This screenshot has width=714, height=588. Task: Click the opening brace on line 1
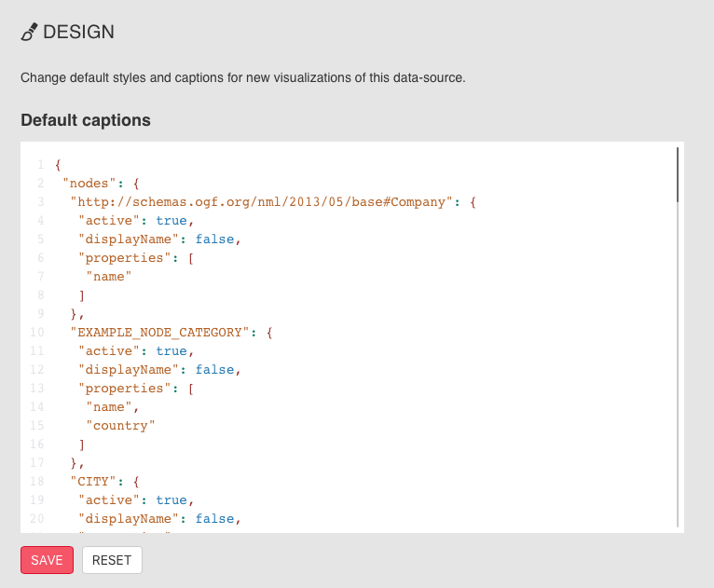(x=58, y=165)
